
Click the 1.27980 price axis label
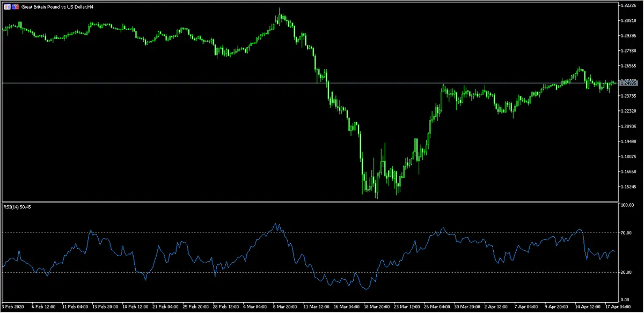628,51
